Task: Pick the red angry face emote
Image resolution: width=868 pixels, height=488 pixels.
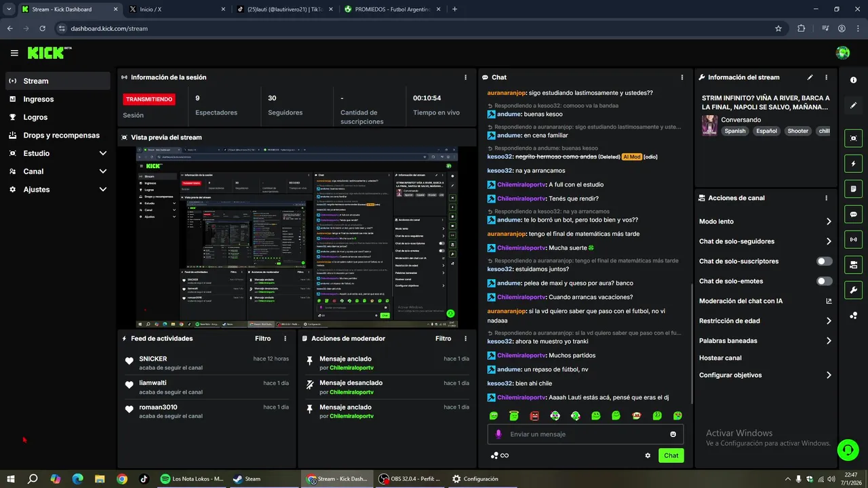Action: tap(534, 415)
